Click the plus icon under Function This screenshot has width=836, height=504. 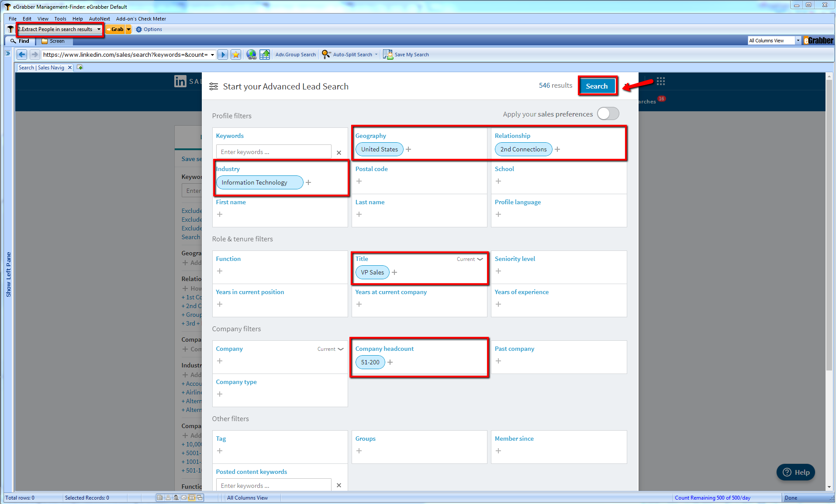[x=220, y=271]
